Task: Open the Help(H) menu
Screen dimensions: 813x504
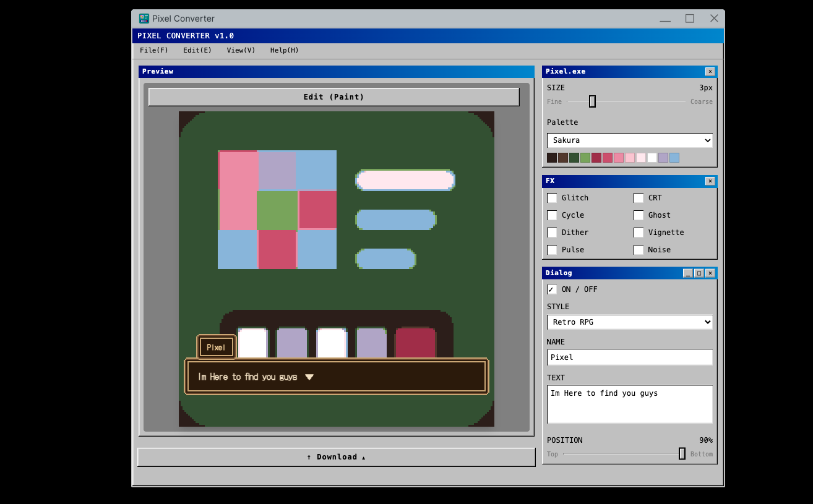Action: coord(285,51)
